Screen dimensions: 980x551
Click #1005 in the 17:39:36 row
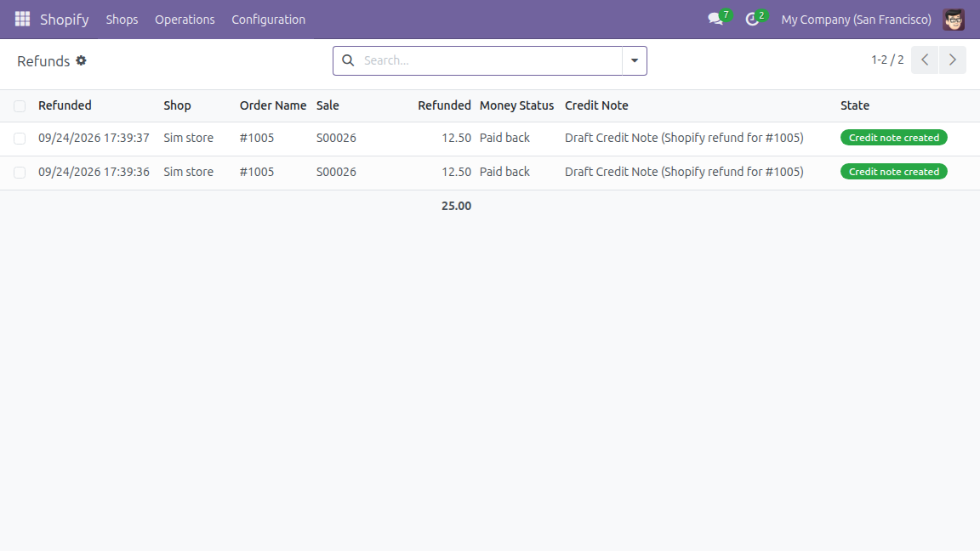(257, 172)
